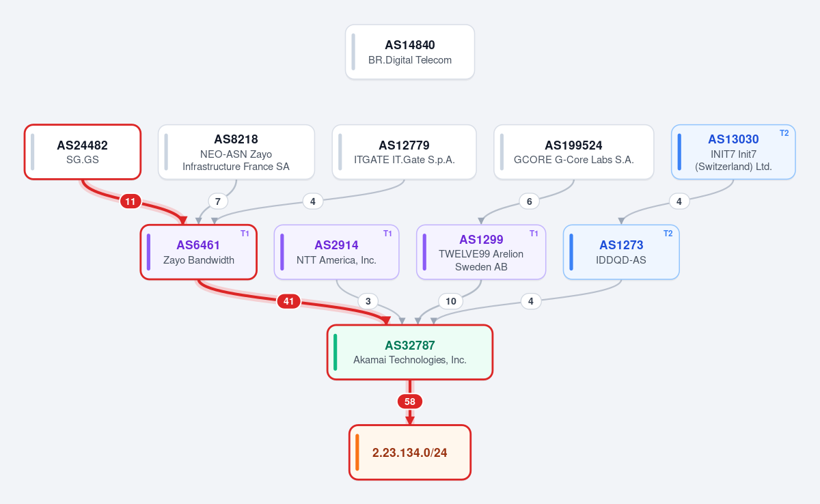
Task: Click the edge count badge labeled 10
Action: coord(450,301)
